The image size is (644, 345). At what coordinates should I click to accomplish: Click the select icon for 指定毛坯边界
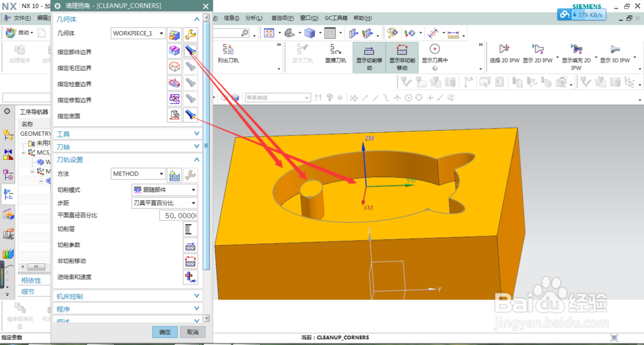click(x=175, y=67)
